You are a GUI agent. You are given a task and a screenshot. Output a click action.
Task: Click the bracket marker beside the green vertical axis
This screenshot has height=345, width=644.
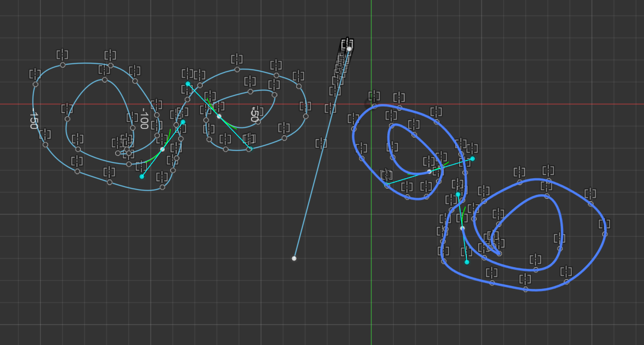click(375, 96)
